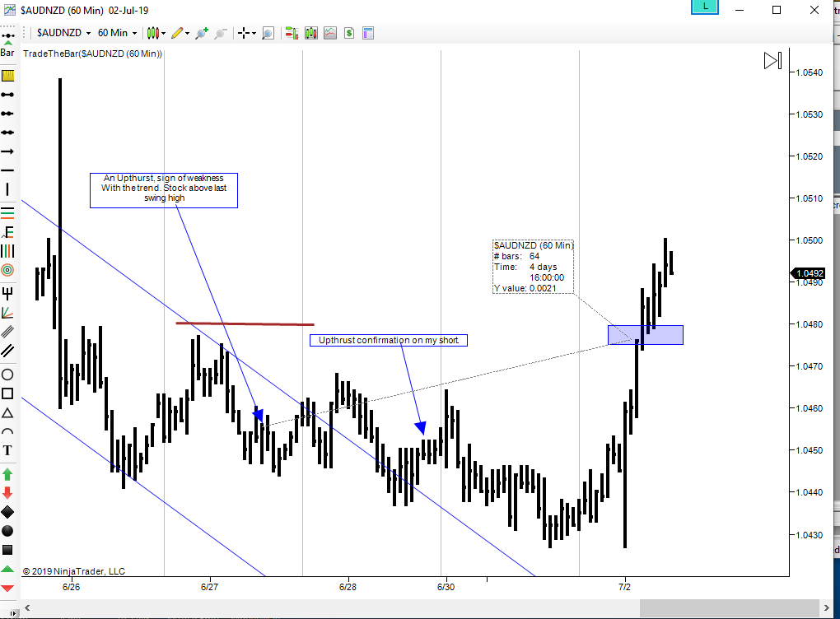This screenshot has width=840, height=619.
Task: Click the horizontal scrollbar left arrow
Action: click(27, 607)
